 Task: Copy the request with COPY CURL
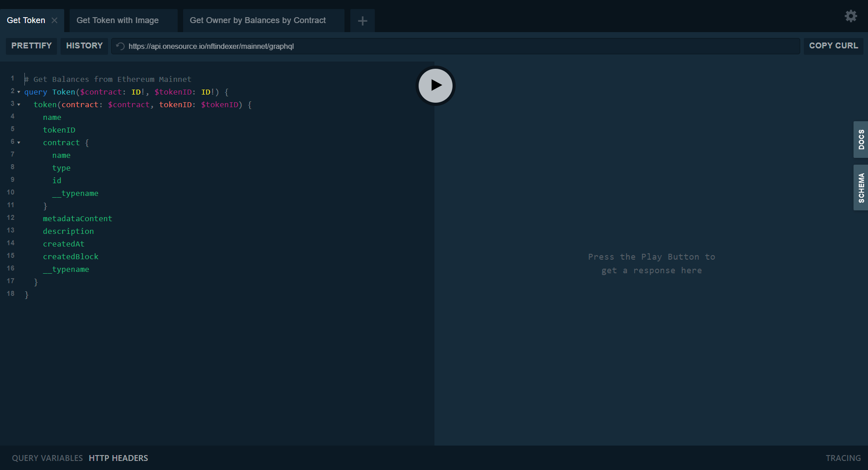(x=833, y=46)
